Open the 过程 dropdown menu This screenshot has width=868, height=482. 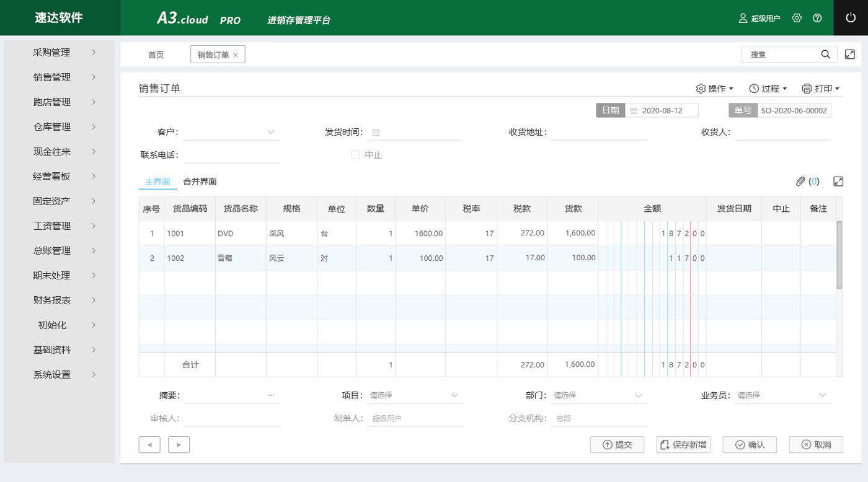click(768, 89)
